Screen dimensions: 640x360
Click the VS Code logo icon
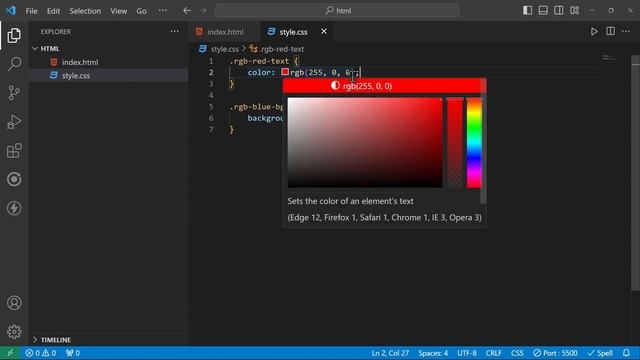[x=11, y=11]
